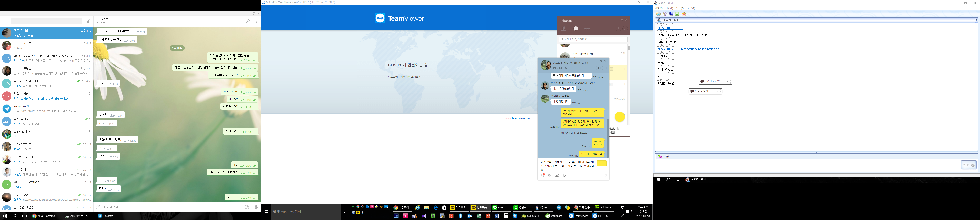Close the 프리네오-김병 popup notification
The width and height of the screenshot is (980, 220).
point(727,81)
